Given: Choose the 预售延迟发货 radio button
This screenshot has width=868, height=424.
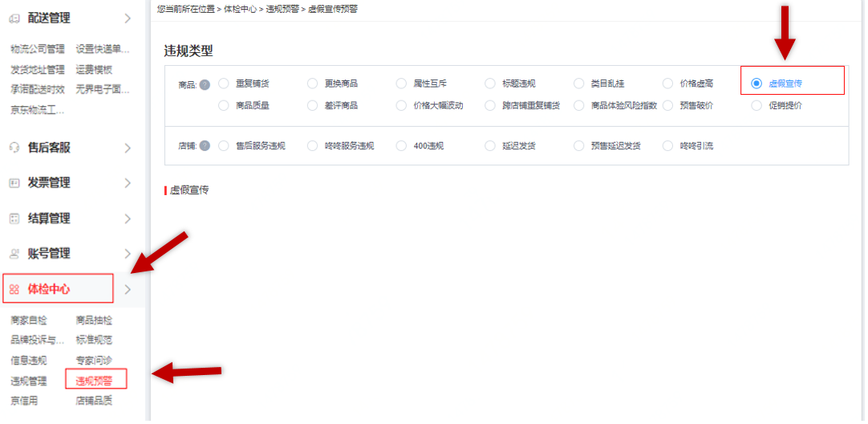Looking at the screenshot, I should (x=578, y=146).
